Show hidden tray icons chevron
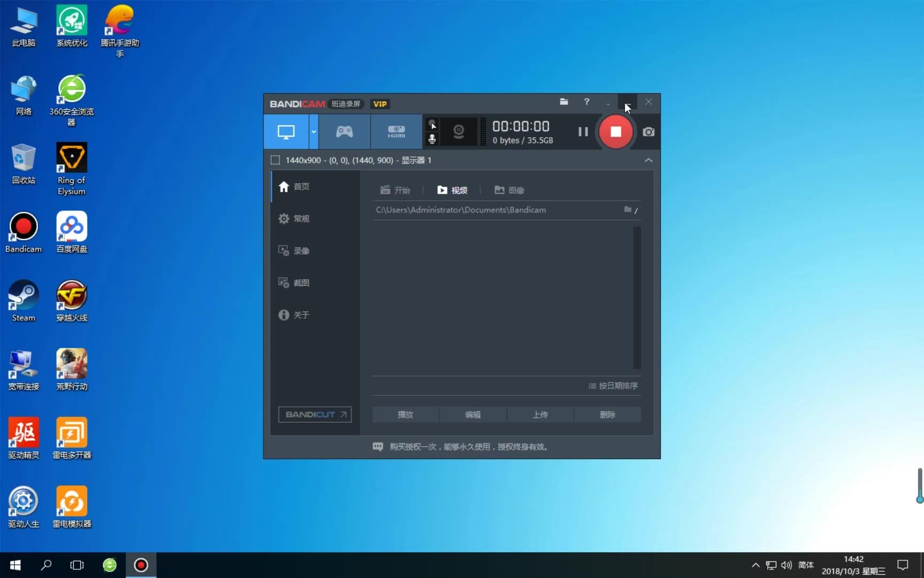The image size is (924, 578). tap(755, 565)
